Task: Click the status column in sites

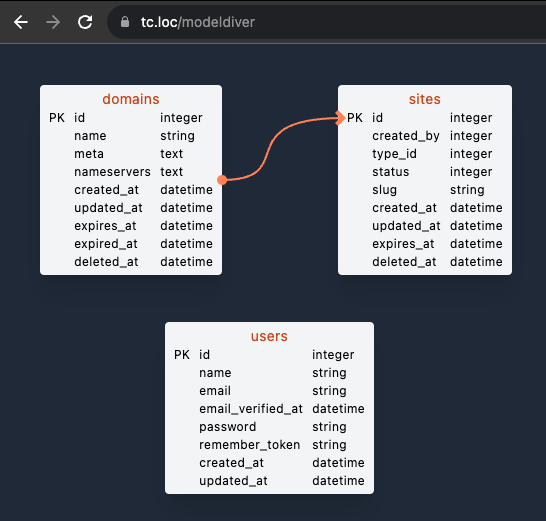Action: tap(391, 172)
